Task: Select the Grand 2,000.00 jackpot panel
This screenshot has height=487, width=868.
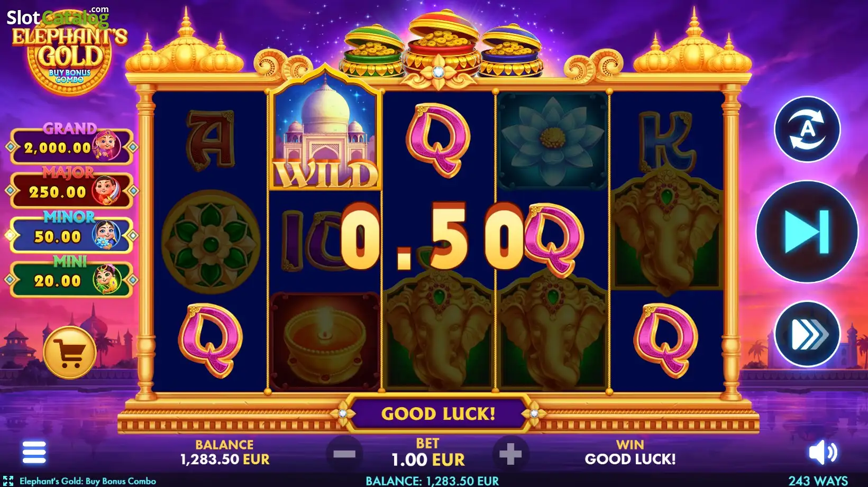Action: [71, 144]
